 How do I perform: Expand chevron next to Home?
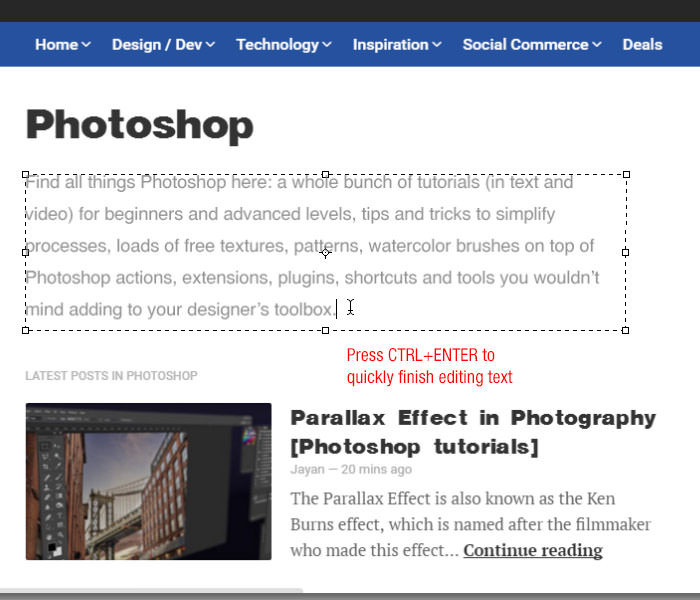[x=87, y=45]
